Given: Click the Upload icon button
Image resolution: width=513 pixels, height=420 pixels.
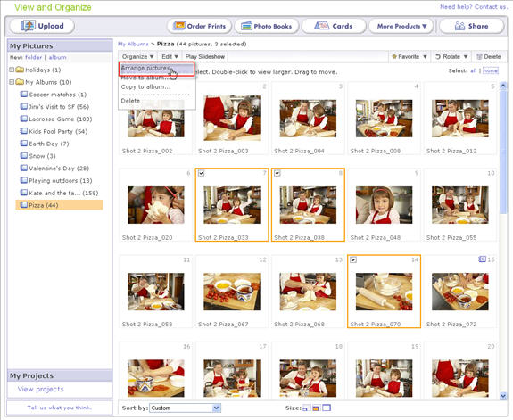Looking at the screenshot, I should tap(28, 26).
